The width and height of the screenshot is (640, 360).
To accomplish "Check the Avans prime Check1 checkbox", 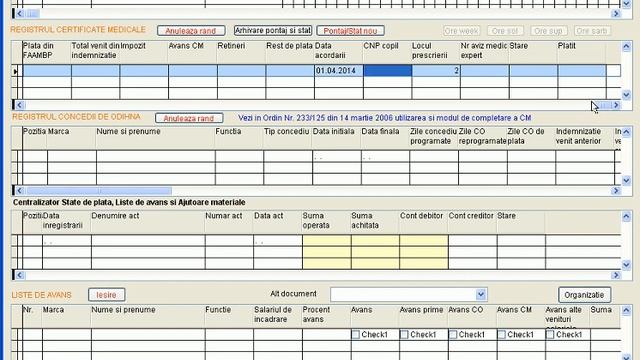I will [x=404, y=335].
